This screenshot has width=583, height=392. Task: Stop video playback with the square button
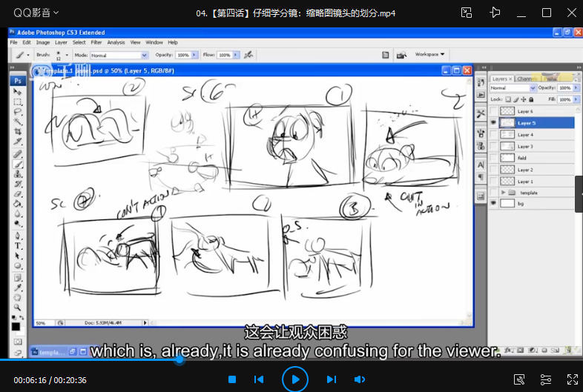coord(232,379)
